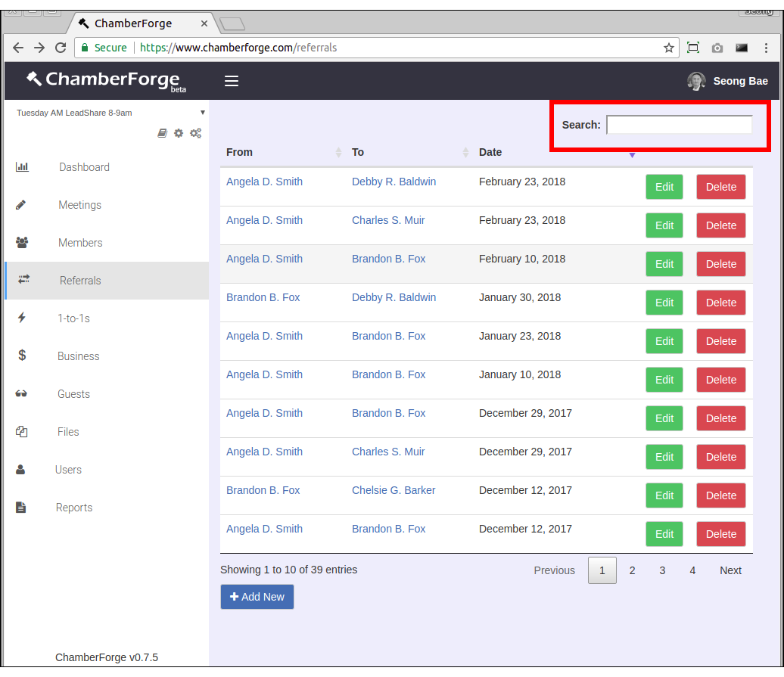Sort table by To column
The image size is (784, 677).
point(410,152)
